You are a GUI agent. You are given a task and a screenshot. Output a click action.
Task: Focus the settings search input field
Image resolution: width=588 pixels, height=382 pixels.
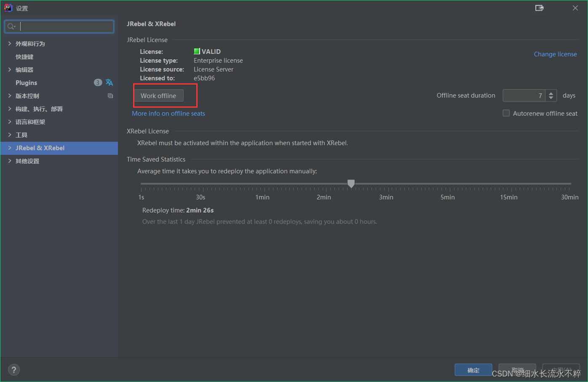pyautogui.click(x=59, y=27)
